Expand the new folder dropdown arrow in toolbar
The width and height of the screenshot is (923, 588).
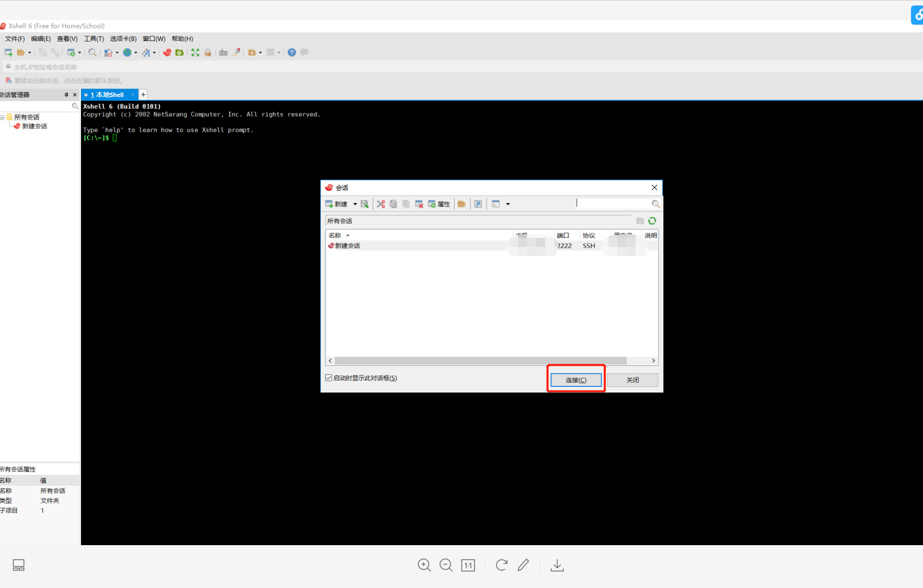[260, 53]
